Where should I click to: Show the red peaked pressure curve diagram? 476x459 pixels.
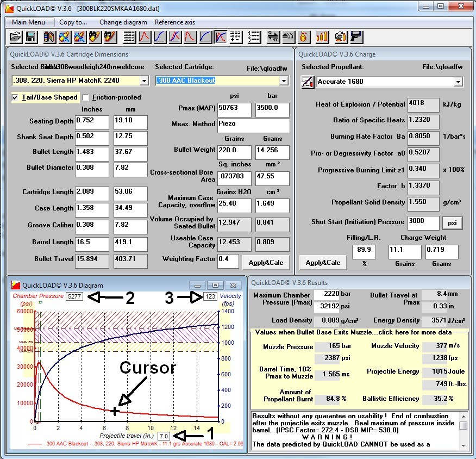pos(145,37)
